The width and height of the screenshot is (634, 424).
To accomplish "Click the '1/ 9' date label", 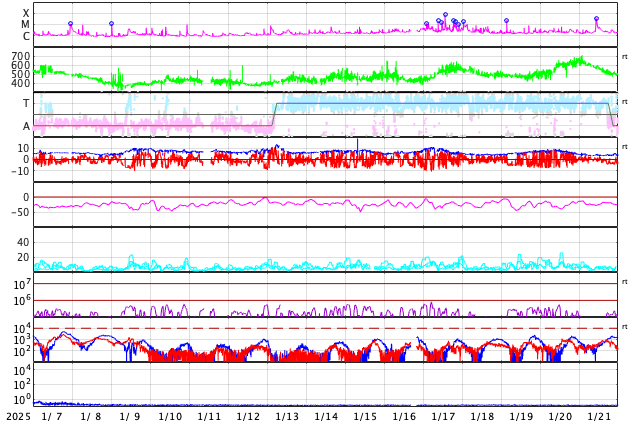I will 130,416.
